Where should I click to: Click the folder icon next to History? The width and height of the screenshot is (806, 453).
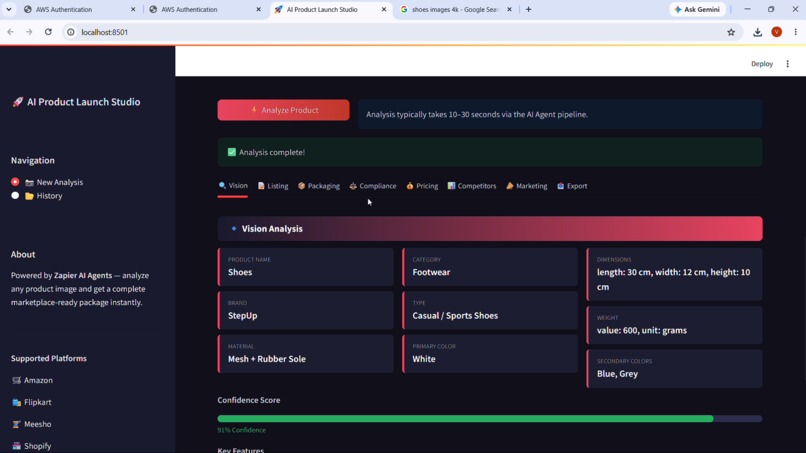[x=29, y=196]
